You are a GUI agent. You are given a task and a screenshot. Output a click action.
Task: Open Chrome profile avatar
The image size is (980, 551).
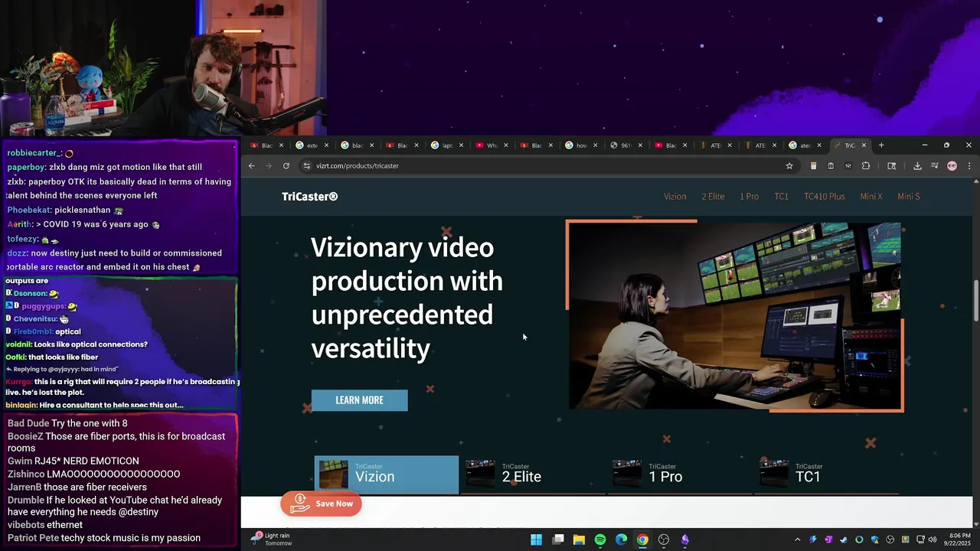(x=952, y=166)
